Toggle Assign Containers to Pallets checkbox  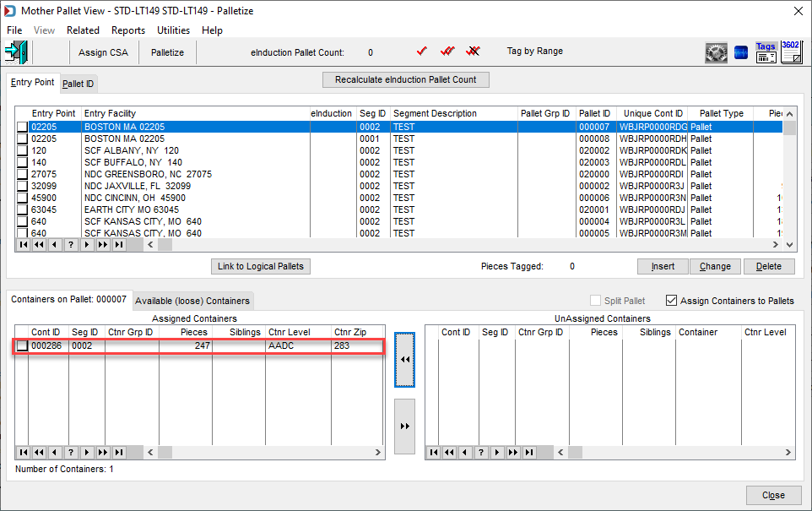click(x=671, y=301)
